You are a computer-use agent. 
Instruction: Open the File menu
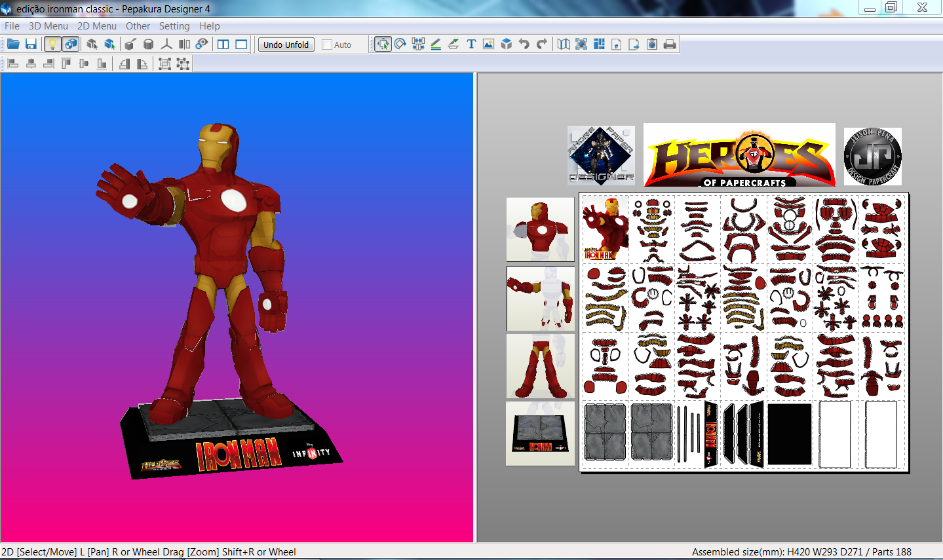12,26
